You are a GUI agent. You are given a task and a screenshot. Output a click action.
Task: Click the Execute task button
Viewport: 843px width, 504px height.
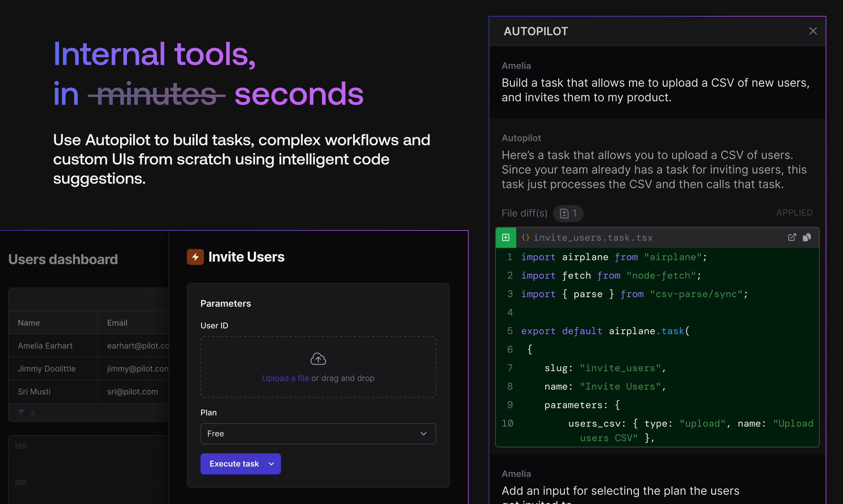point(234,464)
